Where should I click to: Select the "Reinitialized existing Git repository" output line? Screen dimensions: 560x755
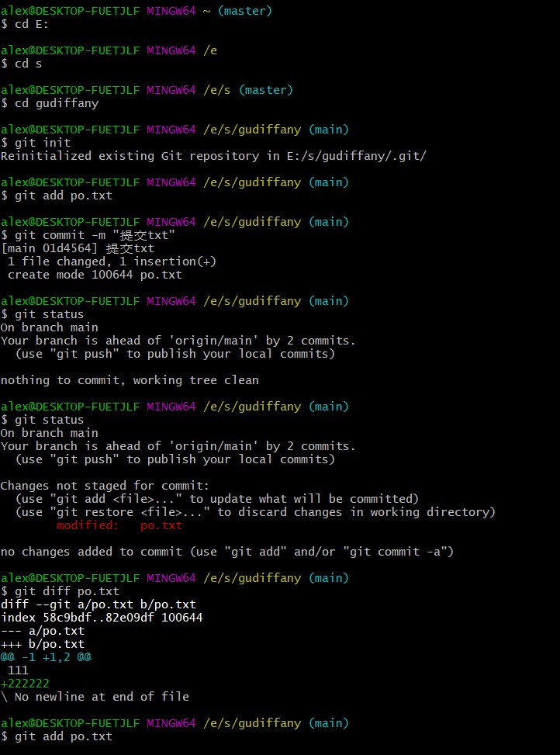point(213,156)
